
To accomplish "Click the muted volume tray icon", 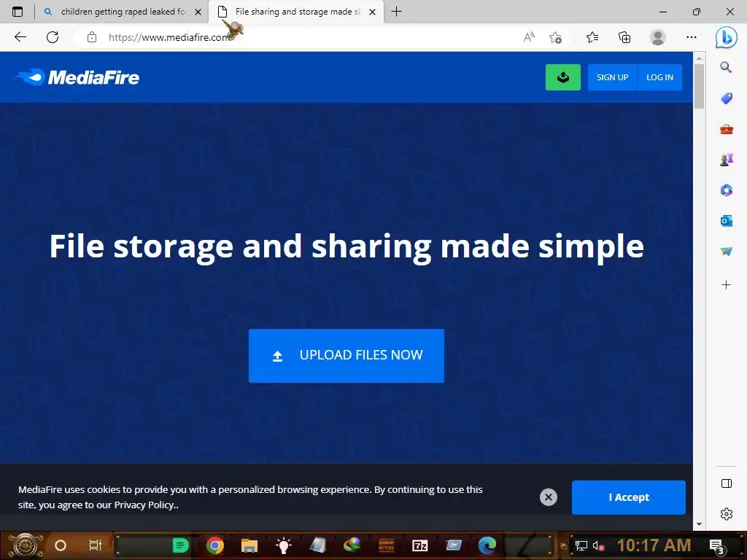I will pyautogui.click(x=598, y=545).
